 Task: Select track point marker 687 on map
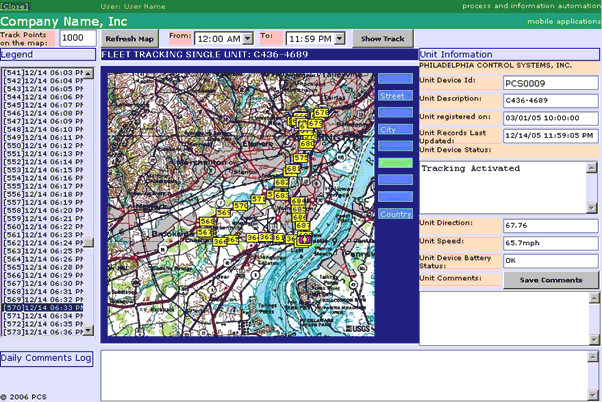click(x=302, y=225)
